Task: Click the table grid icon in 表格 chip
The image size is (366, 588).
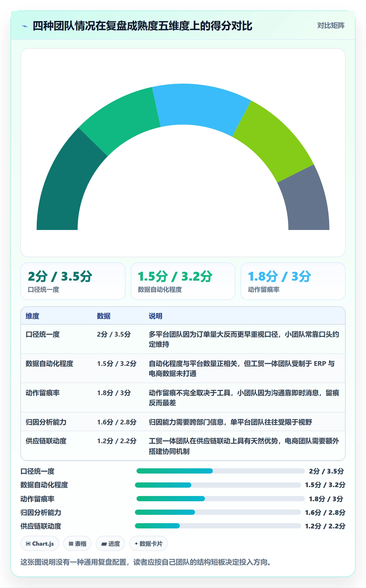Action: pyautogui.click(x=71, y=544)
